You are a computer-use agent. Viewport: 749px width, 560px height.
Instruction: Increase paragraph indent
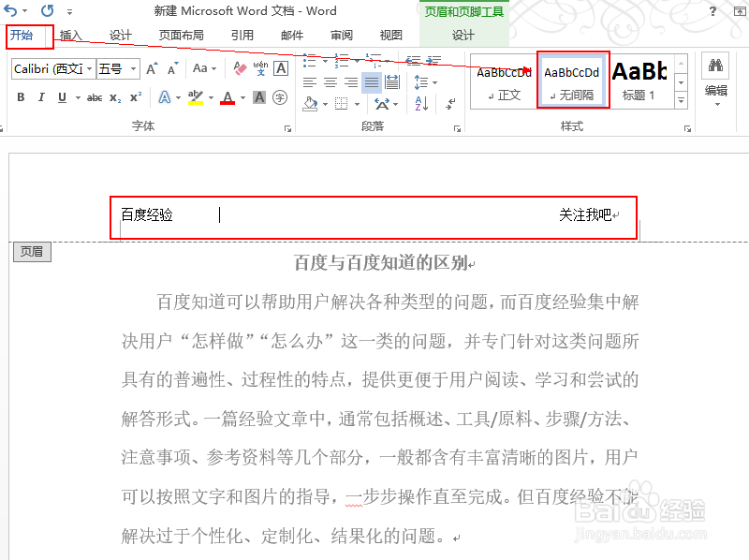[433, 61]
